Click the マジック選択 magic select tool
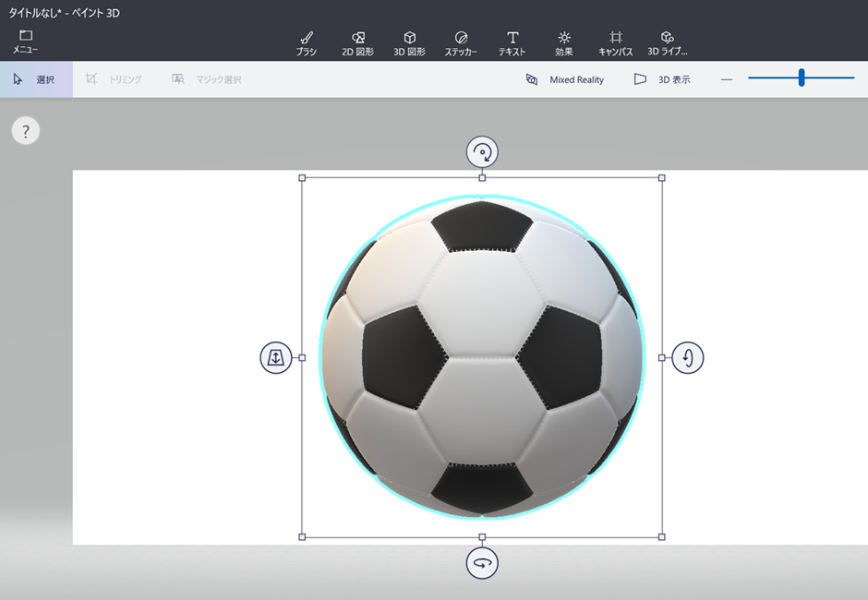The height and width of the screenshot is (600, 868). [x=207, y=79]
